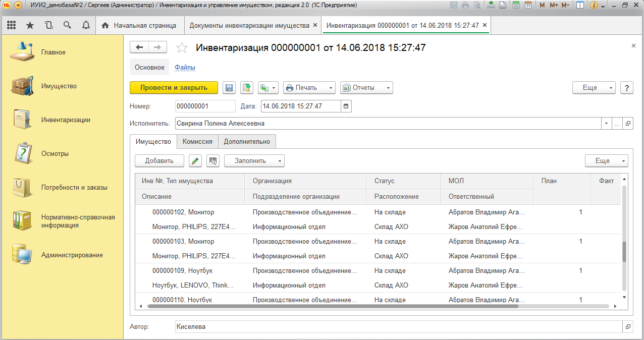Open form of Исполнитель with square icon
This screenshot has width=644, height=340.
[x=628, y=123]
